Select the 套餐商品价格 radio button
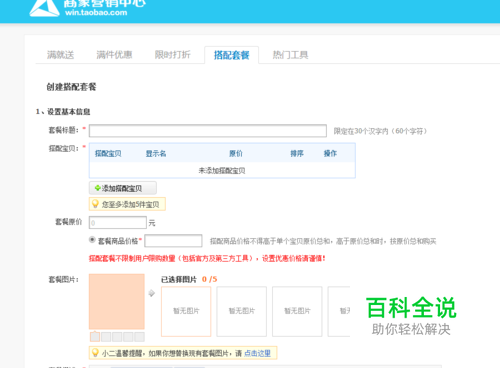The height and width of the screenshot is (368, 500). point(92,240)
